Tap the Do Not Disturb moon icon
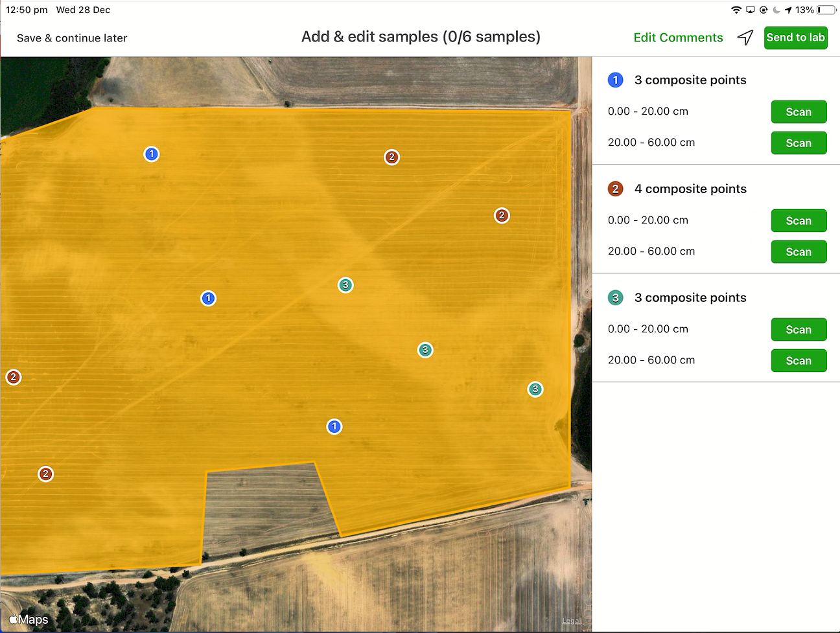 pos(776,10)
